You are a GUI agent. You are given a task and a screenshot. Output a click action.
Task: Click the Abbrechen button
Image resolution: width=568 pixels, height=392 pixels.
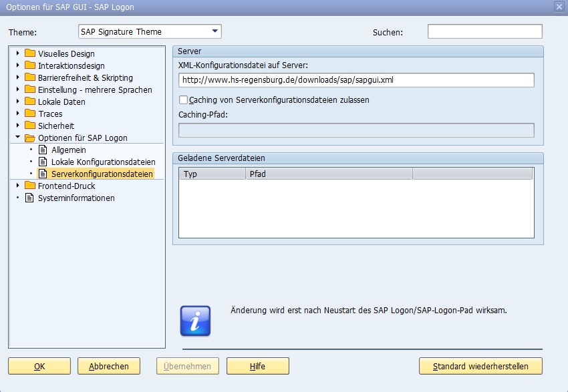pyautogui.click(x=108, y=366)
